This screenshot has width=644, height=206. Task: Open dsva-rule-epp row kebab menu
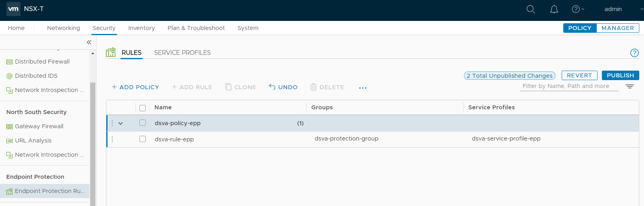coord(112,139)
